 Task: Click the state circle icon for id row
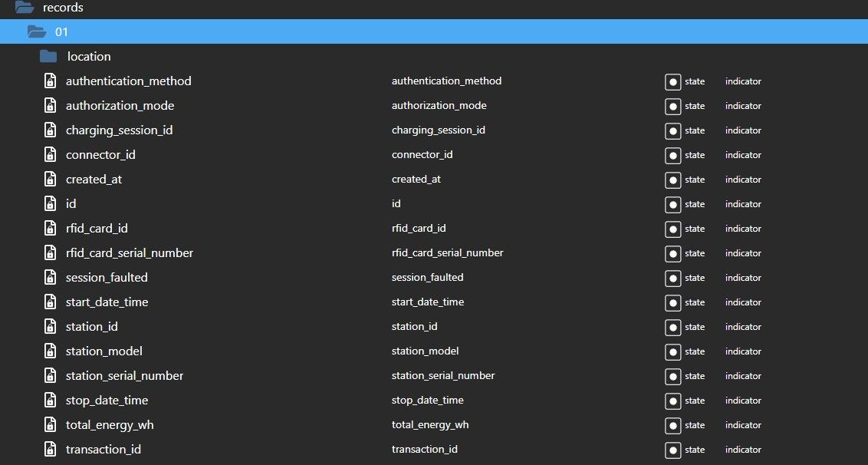(672, 204)
